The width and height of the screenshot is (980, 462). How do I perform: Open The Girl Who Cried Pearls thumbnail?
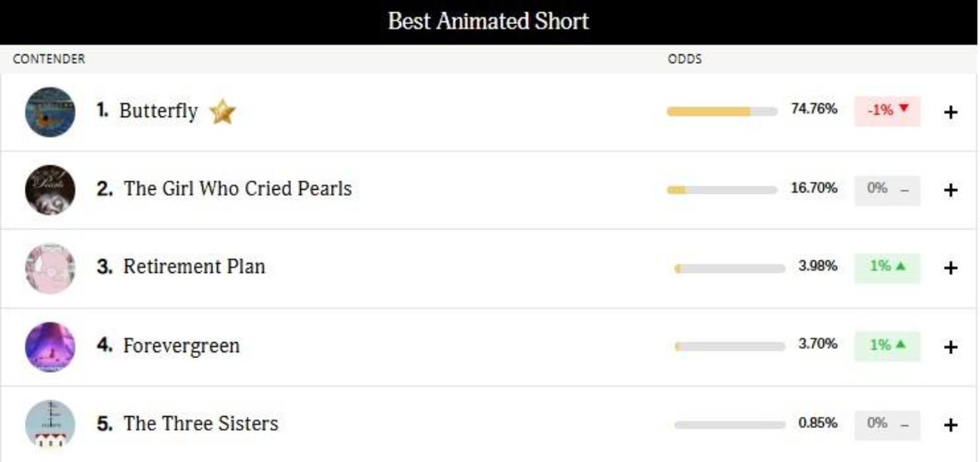tap(50, 190)
